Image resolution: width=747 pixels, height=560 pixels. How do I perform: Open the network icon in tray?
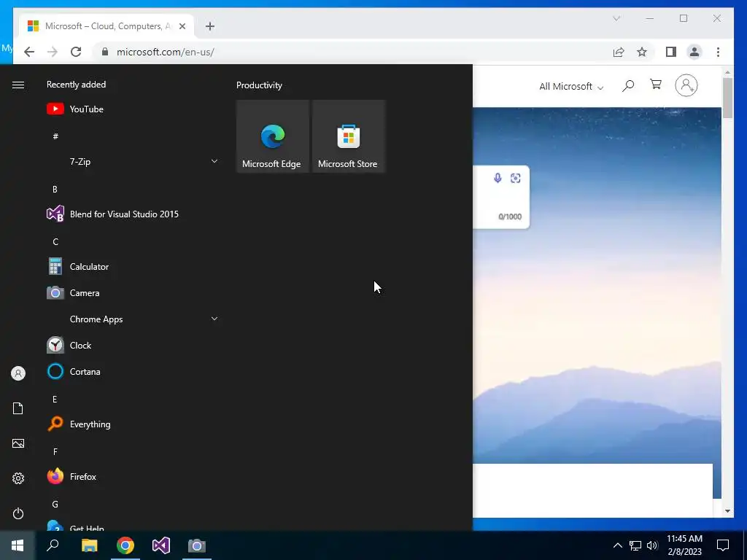[635, 545]
